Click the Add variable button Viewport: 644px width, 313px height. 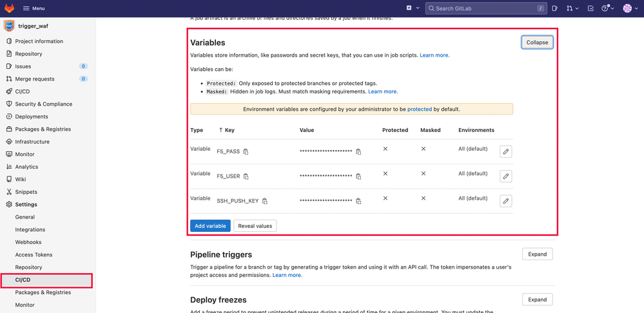pos(210,226)
